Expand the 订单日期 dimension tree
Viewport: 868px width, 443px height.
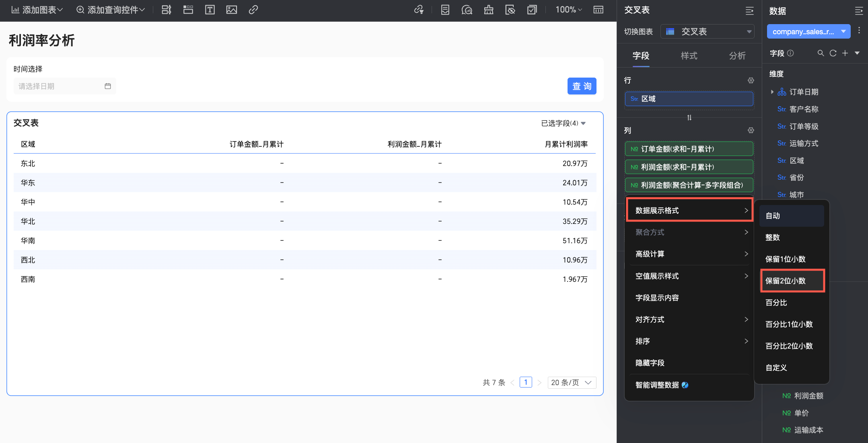(772, 92)
